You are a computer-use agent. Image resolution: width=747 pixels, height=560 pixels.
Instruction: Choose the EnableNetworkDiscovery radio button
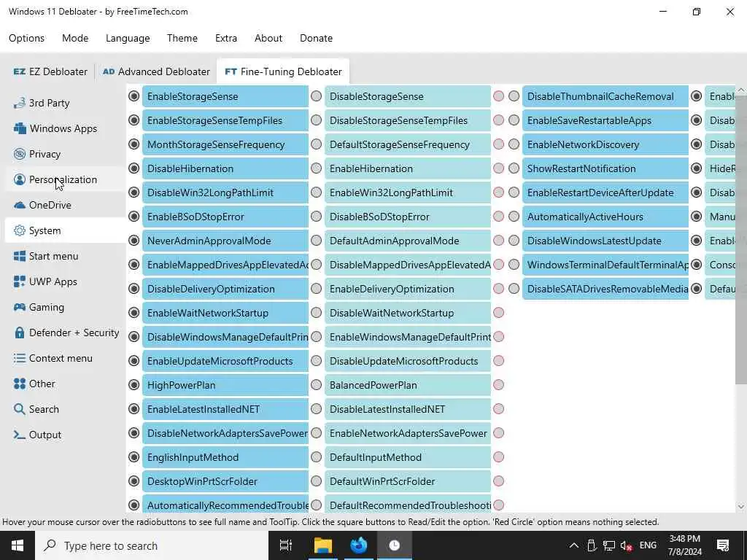coord(514,144)
